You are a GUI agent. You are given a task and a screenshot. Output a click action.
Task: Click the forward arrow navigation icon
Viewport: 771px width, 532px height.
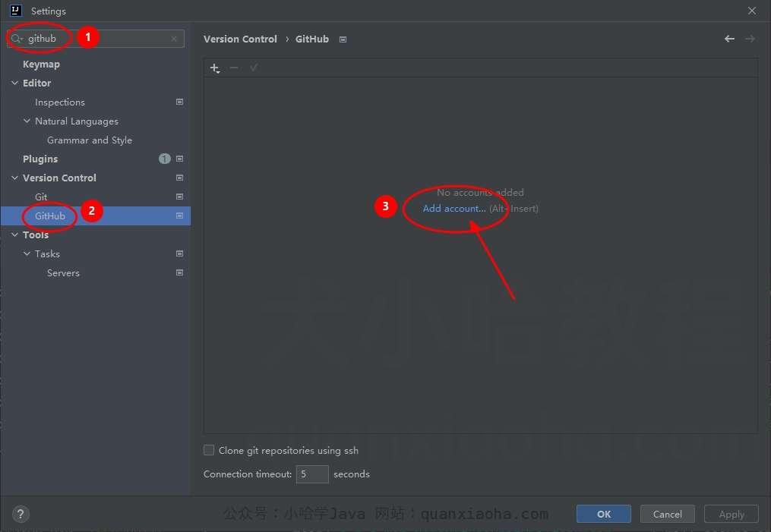pyautogui.click(x=750, y=39)
